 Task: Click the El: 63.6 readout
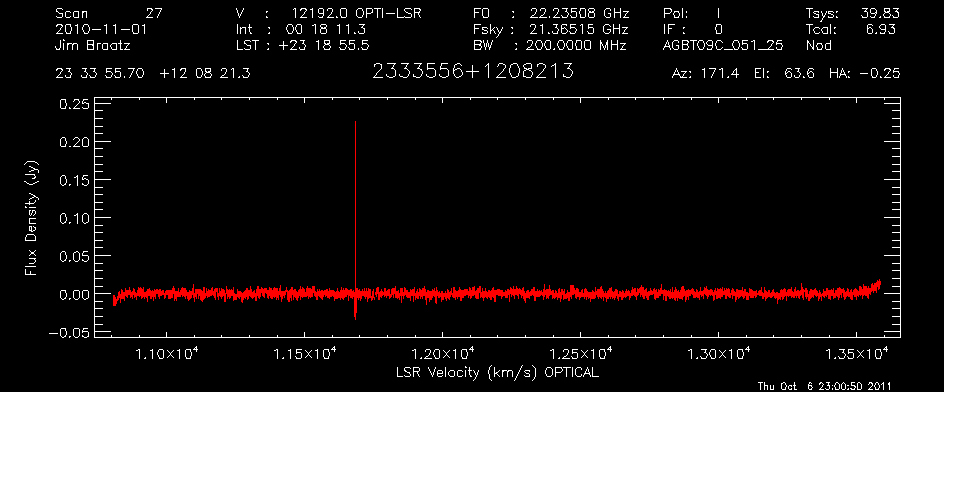coord(785,74)
